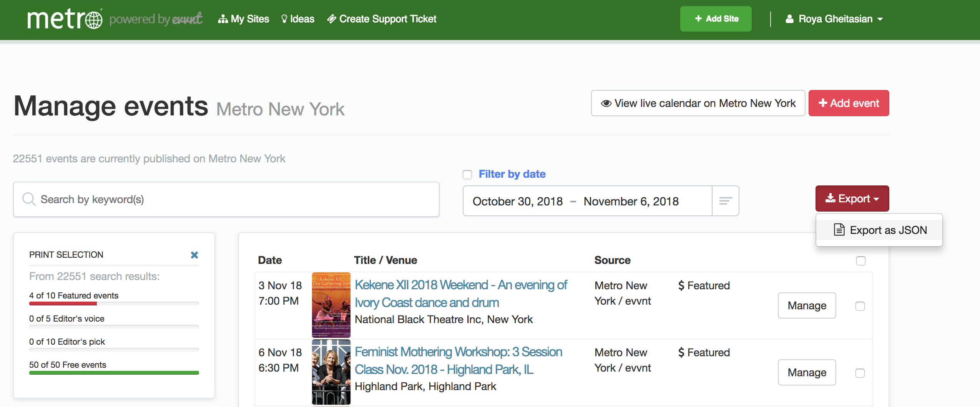Click the '0 of 10 Editor's pick' label

tap(67, 342)
